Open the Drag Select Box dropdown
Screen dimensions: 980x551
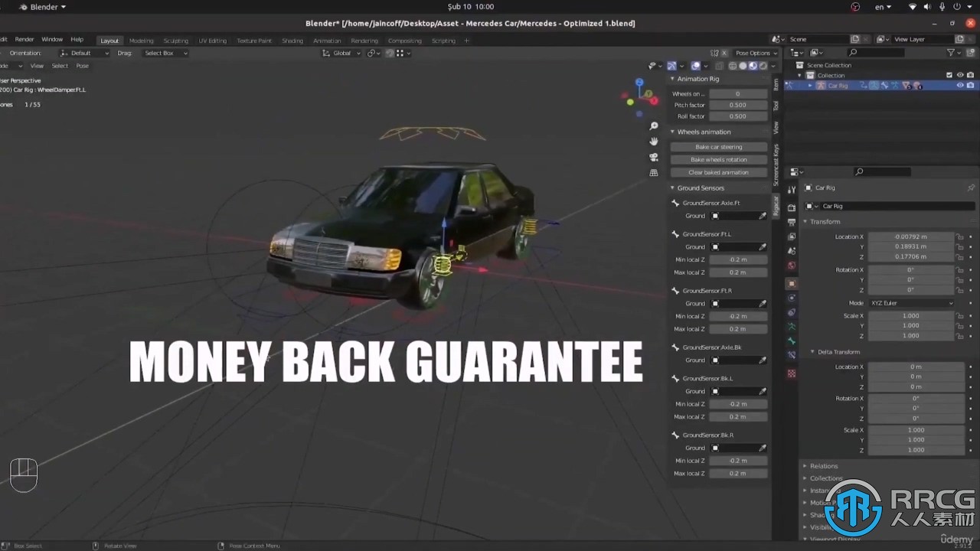coord(165,53)
